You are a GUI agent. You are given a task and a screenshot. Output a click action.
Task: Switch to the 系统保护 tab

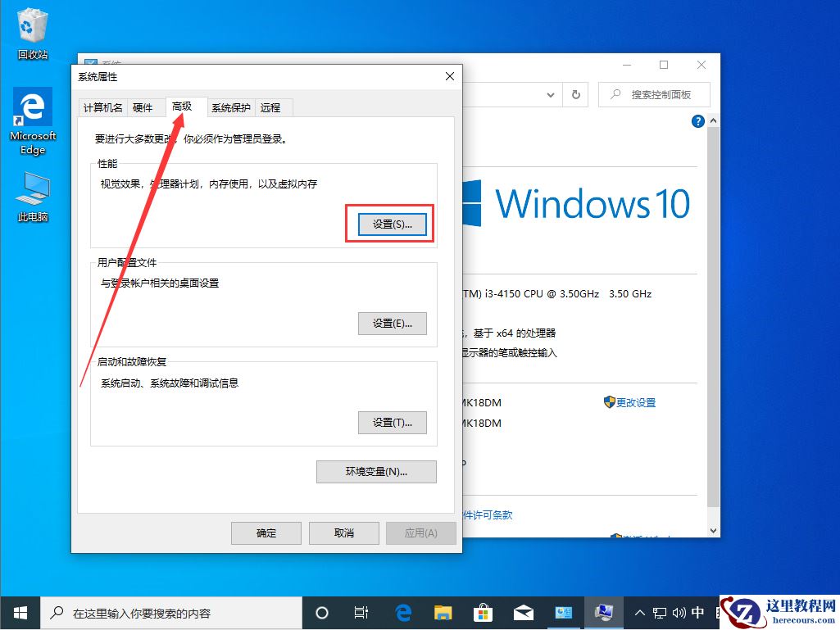[230, 107]
